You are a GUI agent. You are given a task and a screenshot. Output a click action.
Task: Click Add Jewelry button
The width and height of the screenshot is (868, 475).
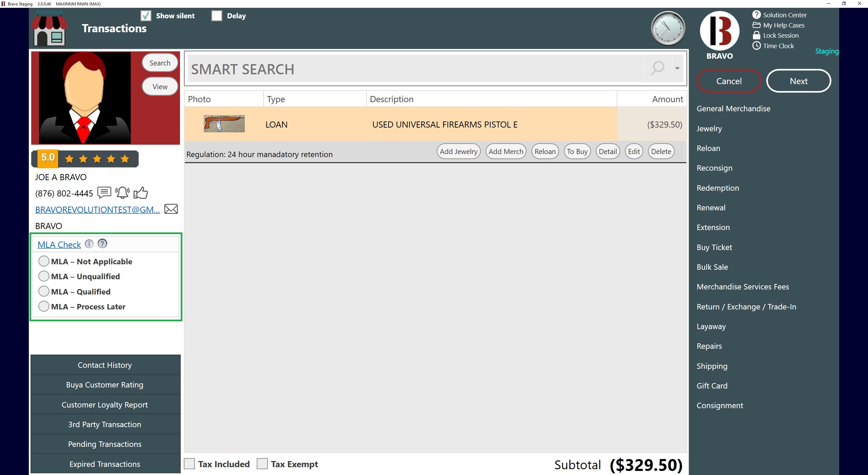tap(458, 151)
